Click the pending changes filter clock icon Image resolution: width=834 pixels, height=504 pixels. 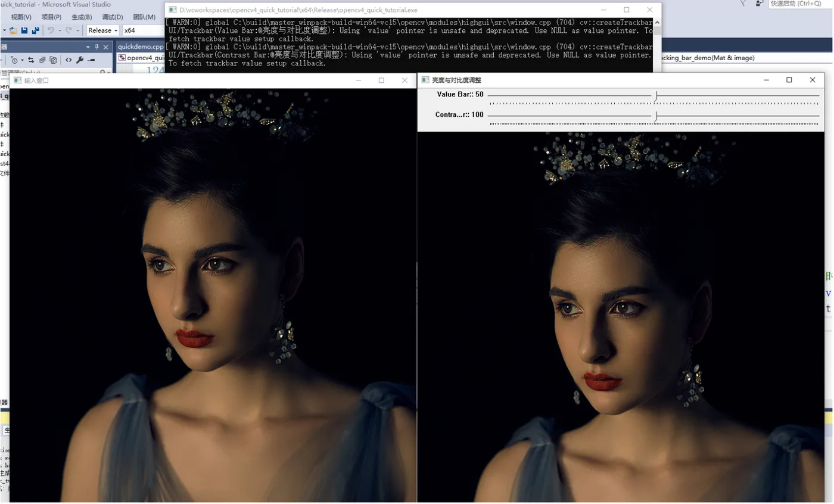click(x=14, y=60)
